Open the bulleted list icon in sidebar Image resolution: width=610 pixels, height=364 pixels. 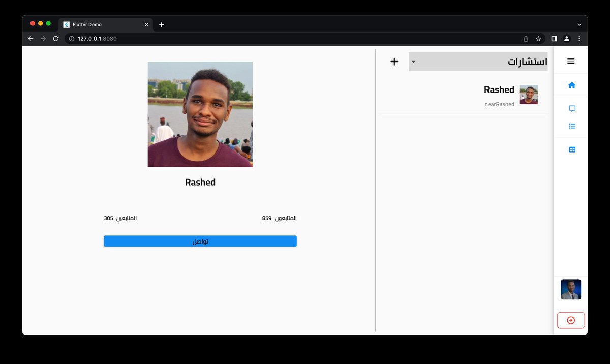[572, 126]
